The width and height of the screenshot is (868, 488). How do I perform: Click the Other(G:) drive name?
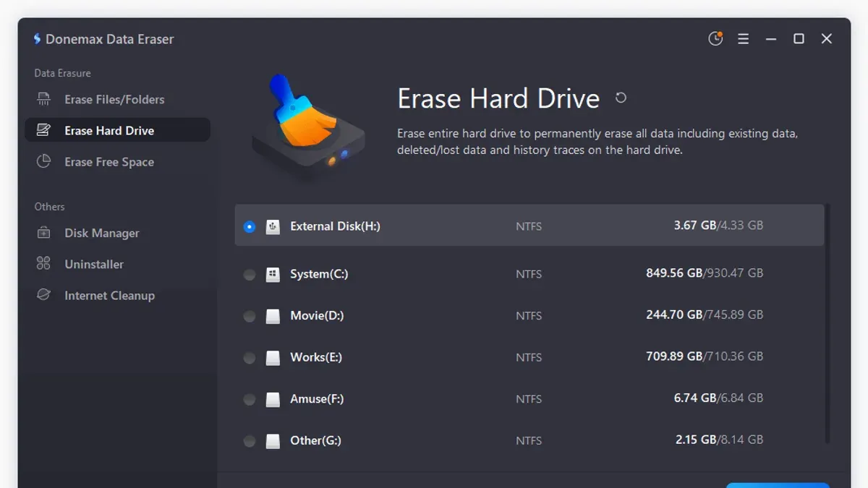(x=315, y=440)
